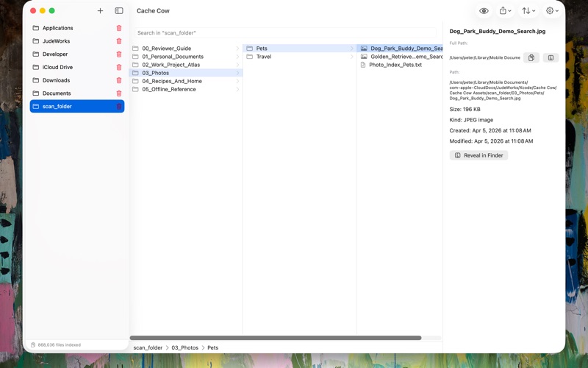Open the sort order dropdown
This screenshot has width=588, height=368.
(528, 11)
